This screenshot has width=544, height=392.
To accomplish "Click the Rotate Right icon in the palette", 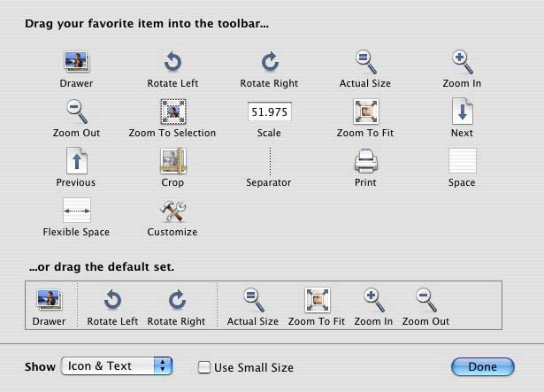I will [269, 62].
